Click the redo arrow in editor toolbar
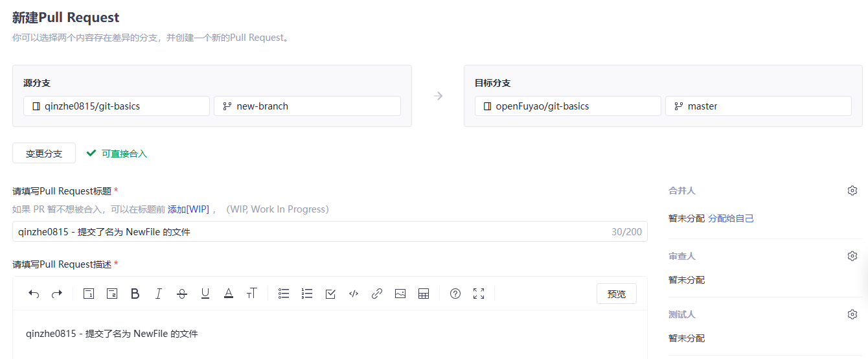Image resolution: width=868 pixels, height=359 pixels. (x=57, y=294)
